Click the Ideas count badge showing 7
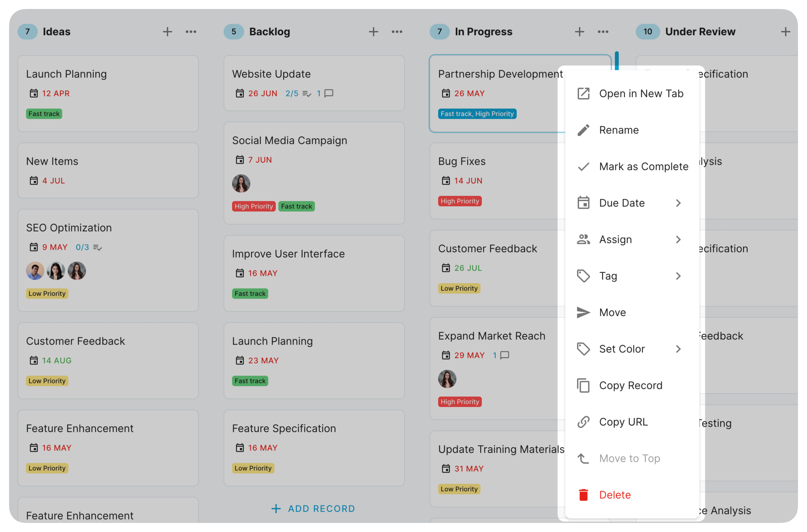The width and height of the screenshot is (807, 532). (x=27, y=32)
